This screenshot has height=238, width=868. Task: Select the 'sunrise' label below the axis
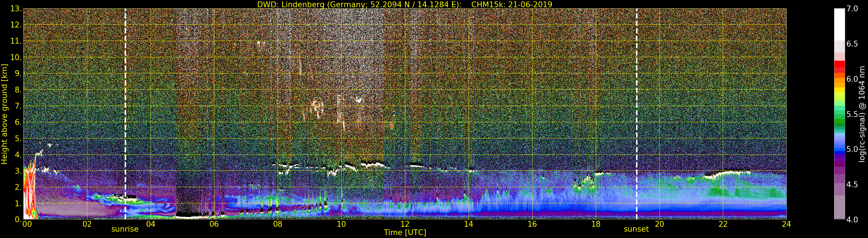tap(125, 229)
